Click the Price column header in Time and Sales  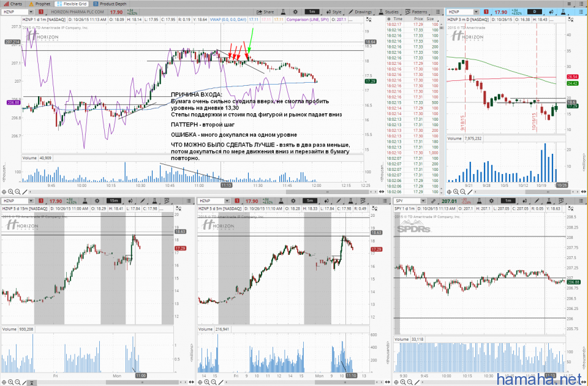pos(418,19)
